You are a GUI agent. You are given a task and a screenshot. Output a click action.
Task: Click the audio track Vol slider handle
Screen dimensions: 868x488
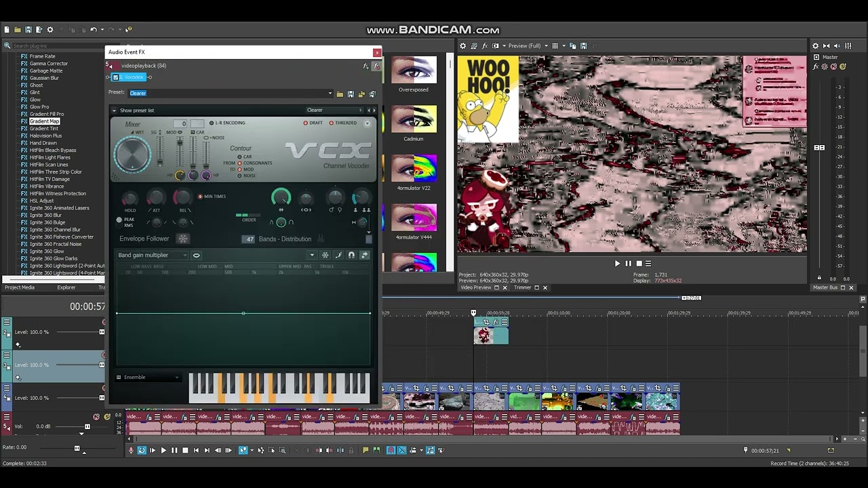(87, 426)
